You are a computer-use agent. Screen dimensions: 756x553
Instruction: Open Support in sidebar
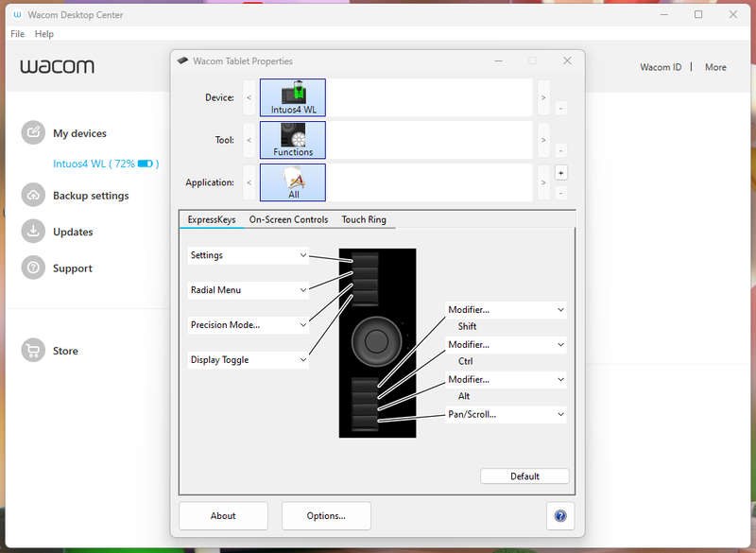click(73, 268)
